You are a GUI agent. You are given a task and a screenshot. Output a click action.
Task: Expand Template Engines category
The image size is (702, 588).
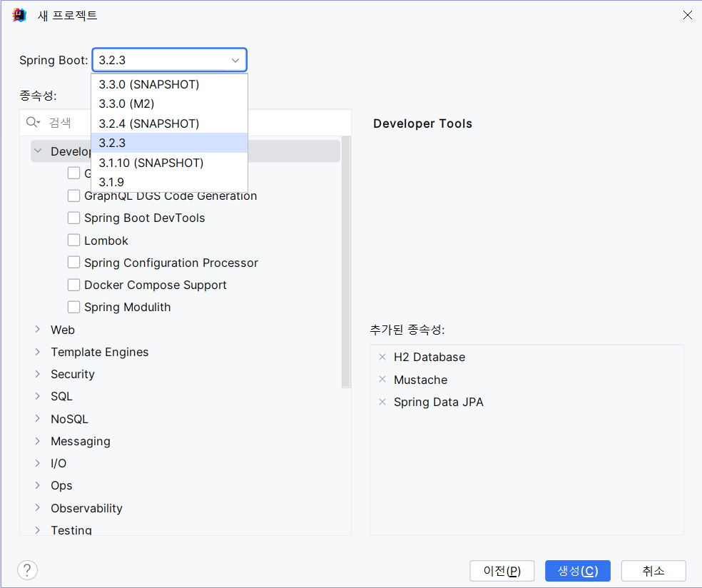(x=38, y=352)
